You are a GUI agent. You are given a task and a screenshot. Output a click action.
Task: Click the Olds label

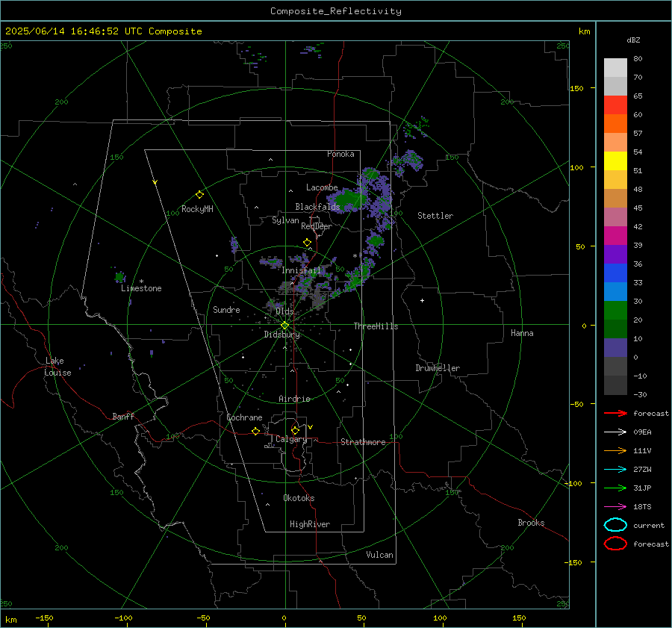coord(284,311)
